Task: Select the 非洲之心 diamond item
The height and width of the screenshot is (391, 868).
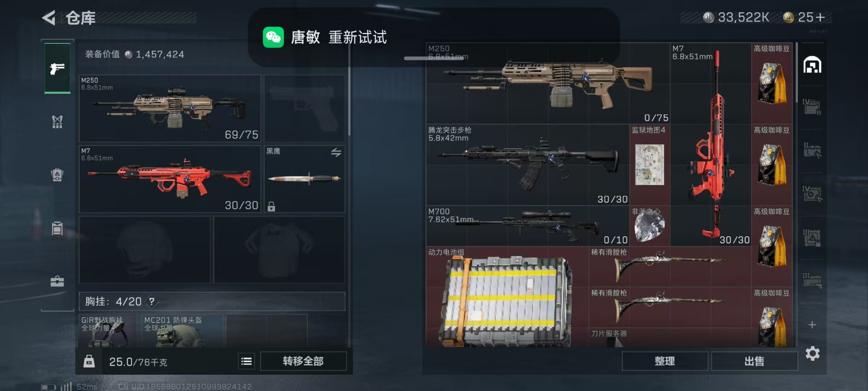Action: 650,226
